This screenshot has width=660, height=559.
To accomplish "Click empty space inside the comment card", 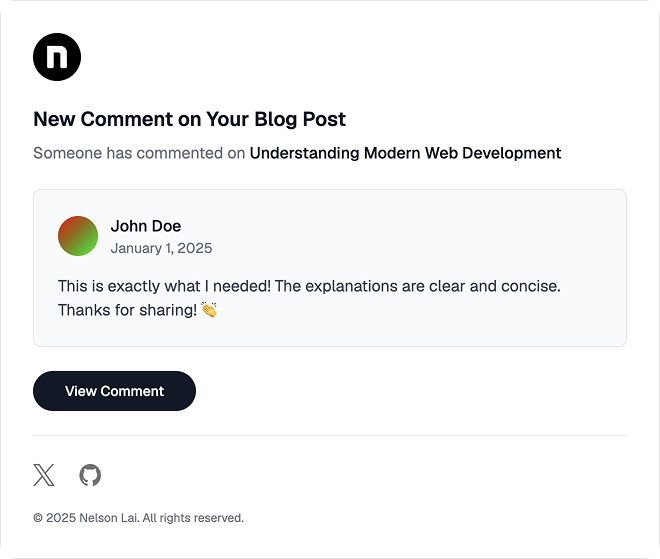I will pyautogui.click(x=421, y=236).
